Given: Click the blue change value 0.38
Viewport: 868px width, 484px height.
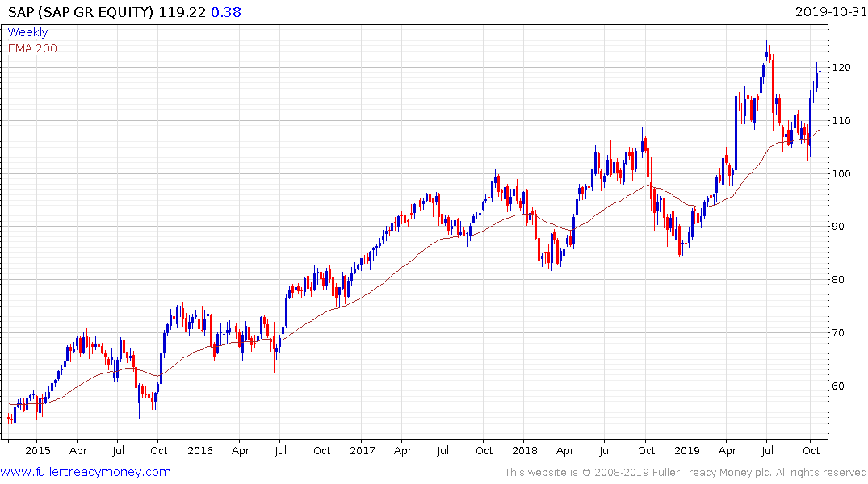Looking at the screenshot, I should pos(226,12).
